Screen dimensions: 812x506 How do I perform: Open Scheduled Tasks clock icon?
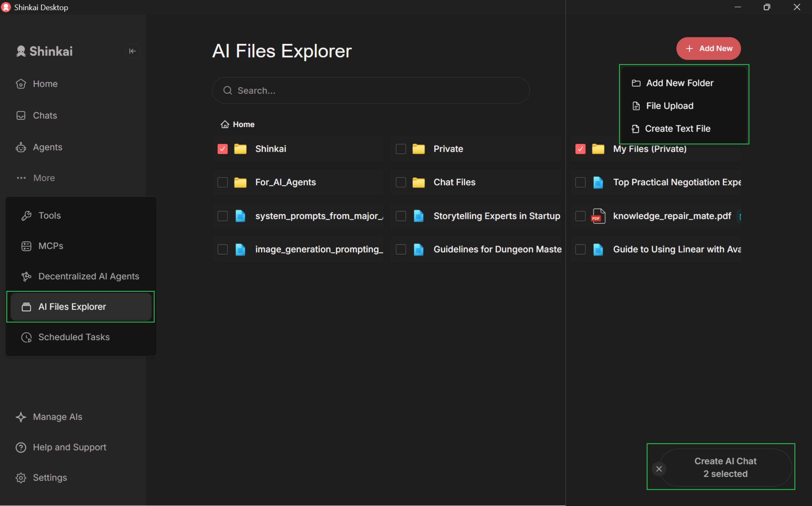(26, 337)
